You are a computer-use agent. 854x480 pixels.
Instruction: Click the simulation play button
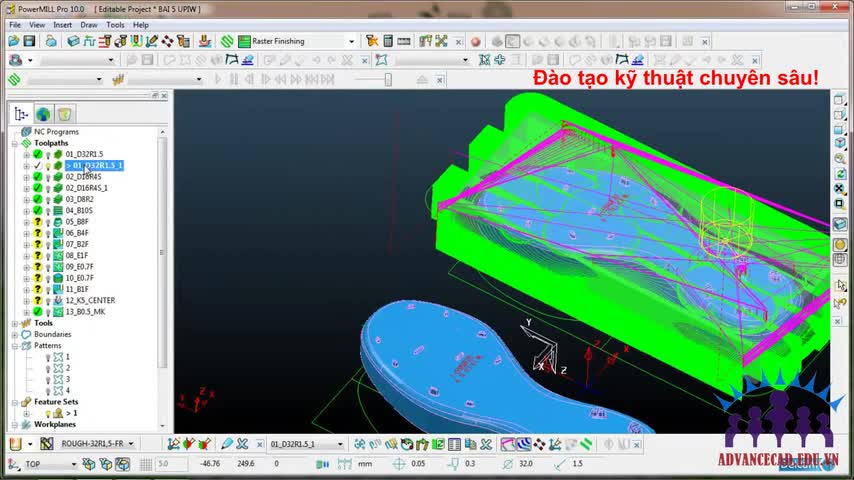(x=218, y=80)
